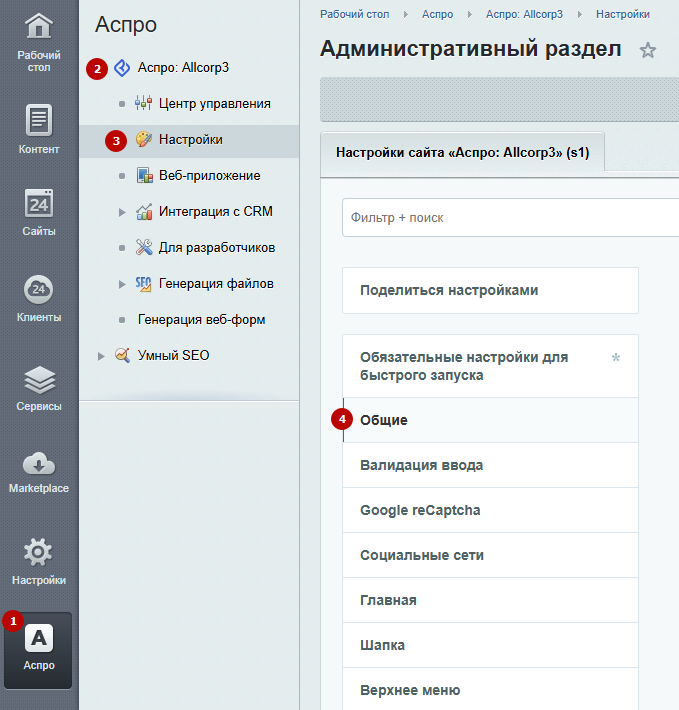Open the Клиенты sidebar section
Screen dimensions: 679x710
pos(39,299)
